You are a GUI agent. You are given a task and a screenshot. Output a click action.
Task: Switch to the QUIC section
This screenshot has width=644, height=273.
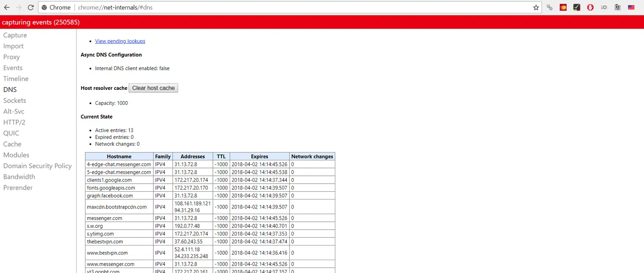tap(11, 133)
